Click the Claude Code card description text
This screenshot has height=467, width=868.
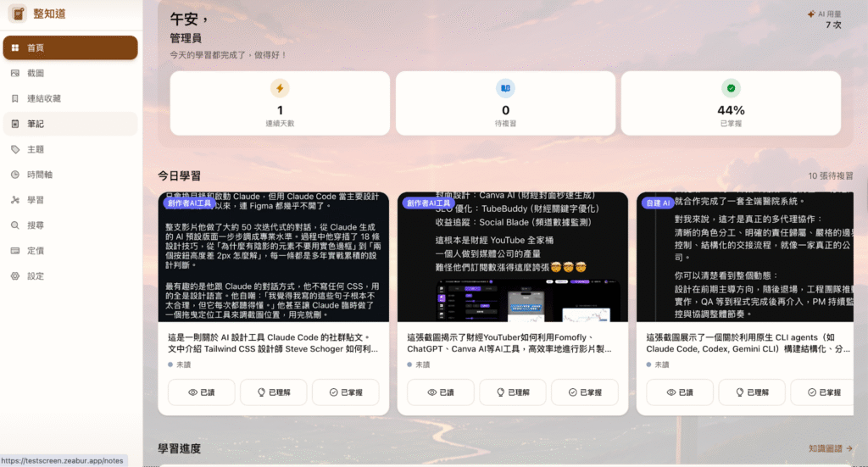[274, 343]
